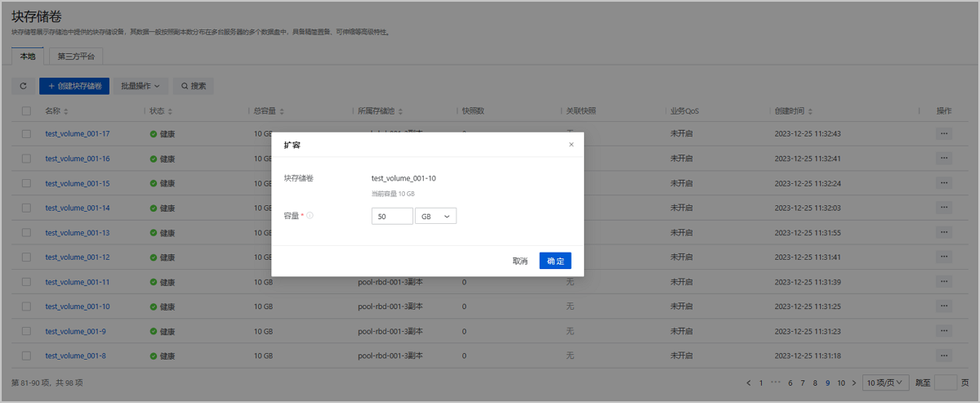Go to page 6 in pagination
The width and height of the screenshot is (980, 403).
(791, 383)
